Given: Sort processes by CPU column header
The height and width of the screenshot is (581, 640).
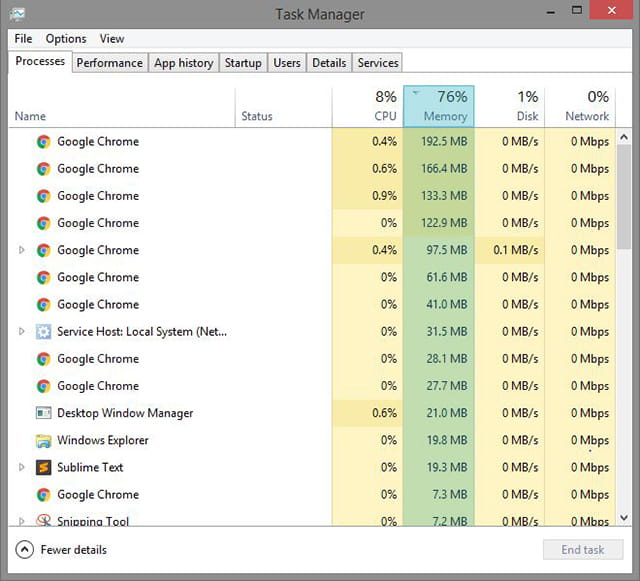Looking at the screenshot, I should 368,107.
